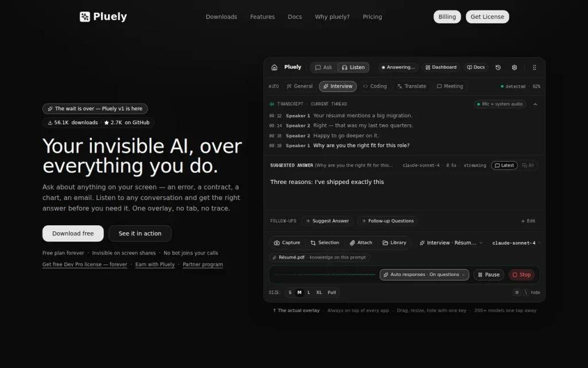Select the General mode tab
The width and height of the screenshot is (588, 368).
[x=300, y=86]
